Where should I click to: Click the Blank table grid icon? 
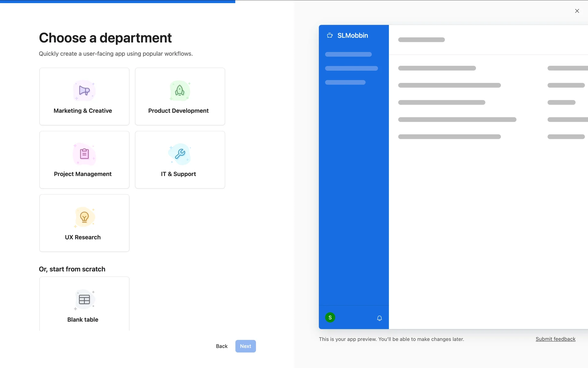click(x=84, y=299)
